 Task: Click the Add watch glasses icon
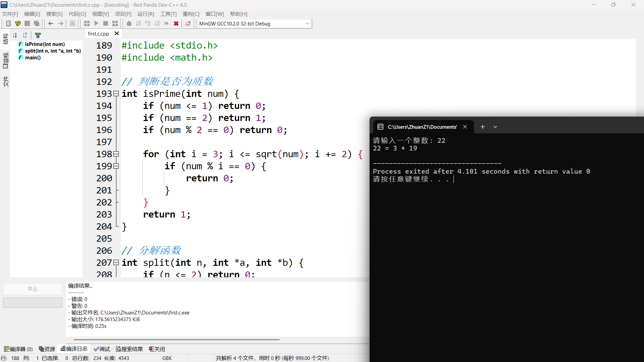pyautogui.click(x=188, y=23)
